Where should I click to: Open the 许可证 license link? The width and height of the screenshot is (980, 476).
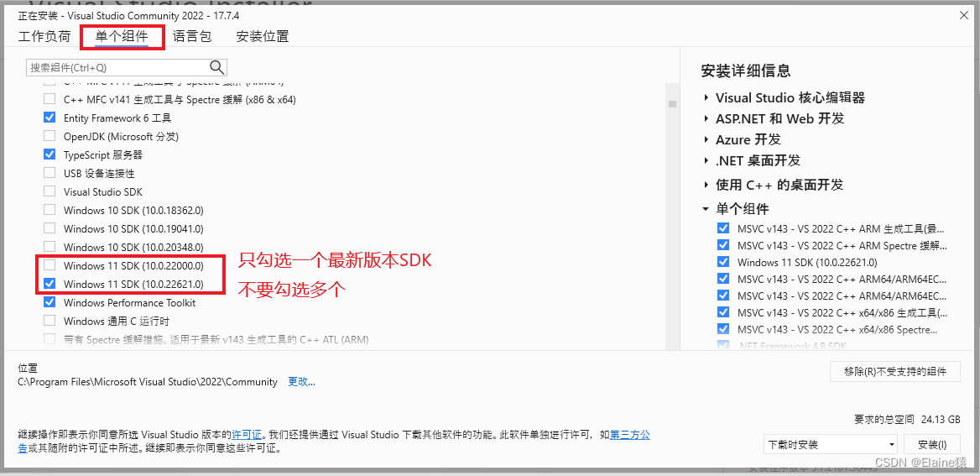(x=246, y=434)
